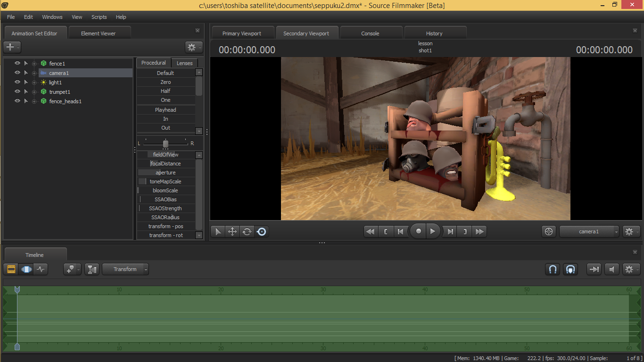The height and width of the screenshot is (362, 644).
Task: Rewind playback with the double-left arrows
Action: click(371, 231)
